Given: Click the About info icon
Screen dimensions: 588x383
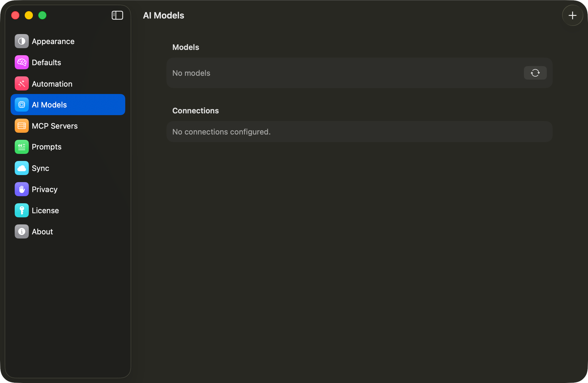Looking at the screenshot, I should coord(22,232).
